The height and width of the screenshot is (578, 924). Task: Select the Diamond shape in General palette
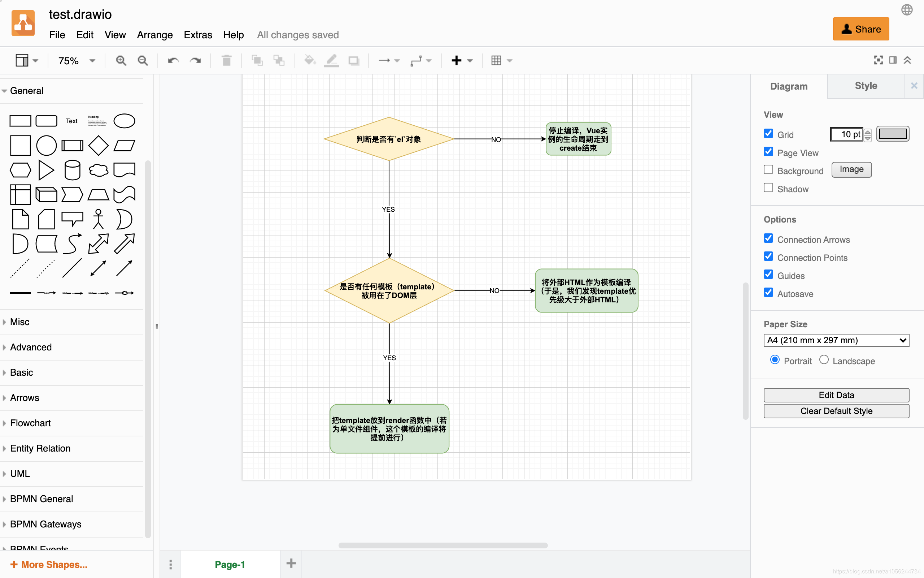tap(99, 146)
